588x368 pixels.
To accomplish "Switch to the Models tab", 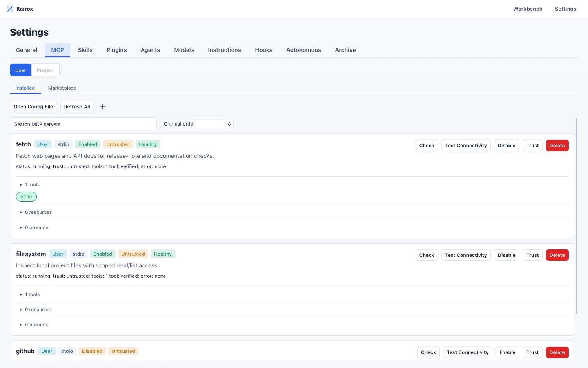I will click(184, 50).
